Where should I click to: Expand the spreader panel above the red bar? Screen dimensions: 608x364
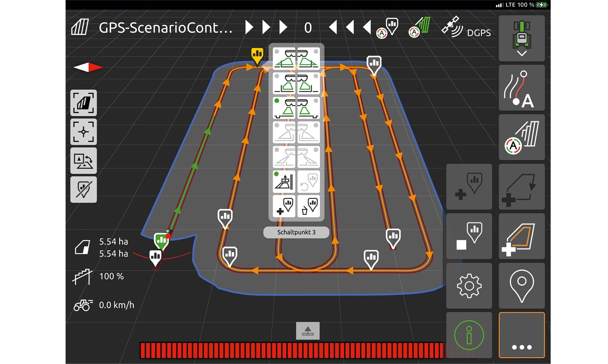(x=308, y=331)
